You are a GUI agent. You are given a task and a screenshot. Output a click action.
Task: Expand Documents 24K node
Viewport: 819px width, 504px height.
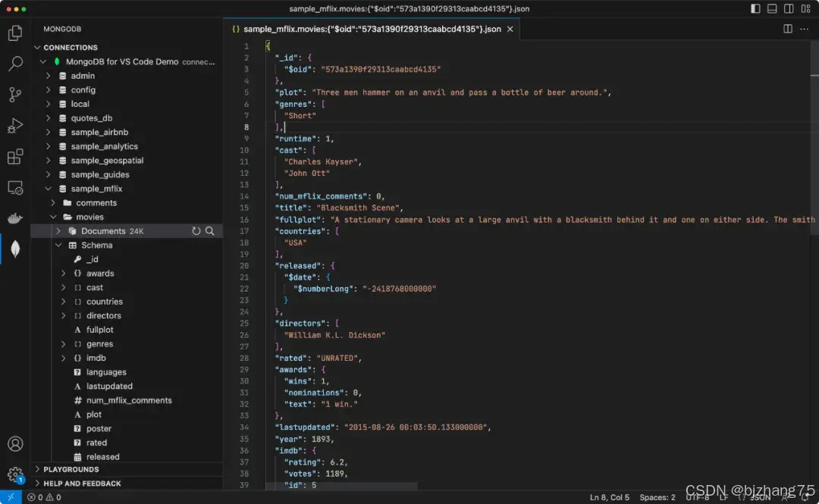tap(58, 231)
